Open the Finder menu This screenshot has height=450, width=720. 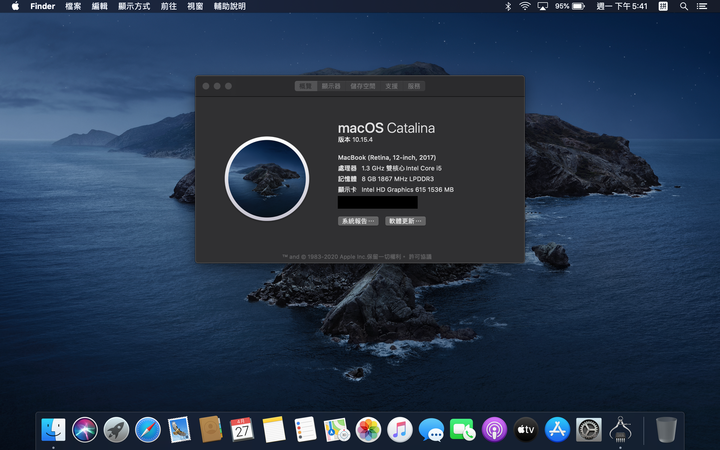[43, 6]
